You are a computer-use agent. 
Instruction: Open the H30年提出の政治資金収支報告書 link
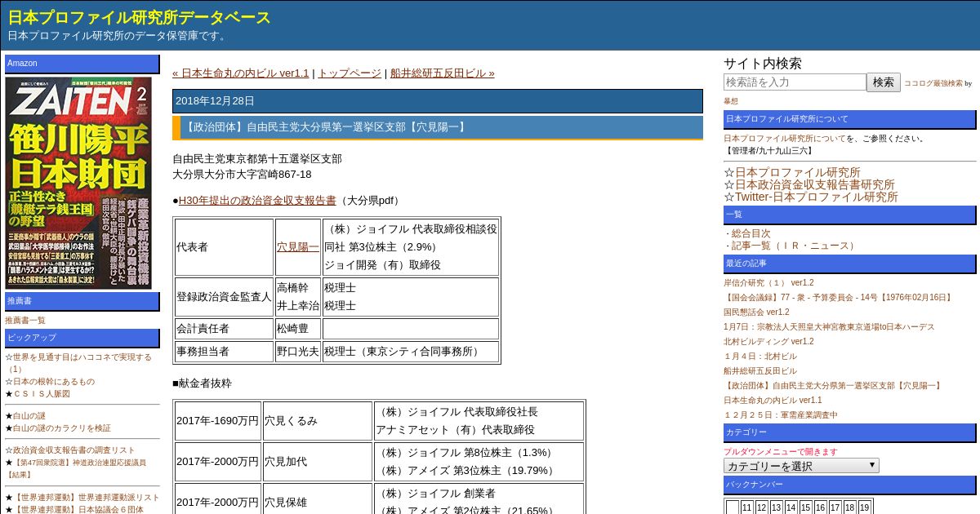pos(257,200)
